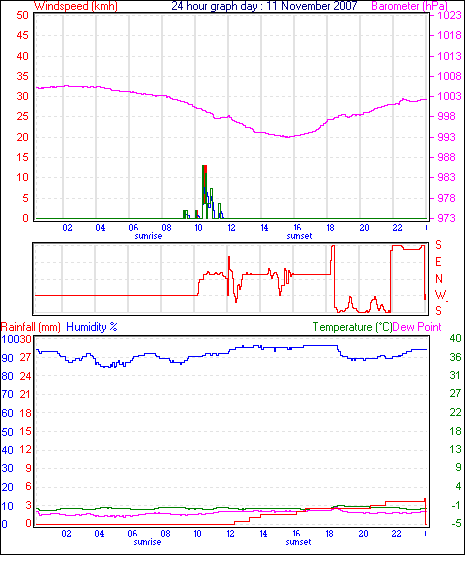
Task: Click the 'W' wind direction label
Action: click(441, 296)
